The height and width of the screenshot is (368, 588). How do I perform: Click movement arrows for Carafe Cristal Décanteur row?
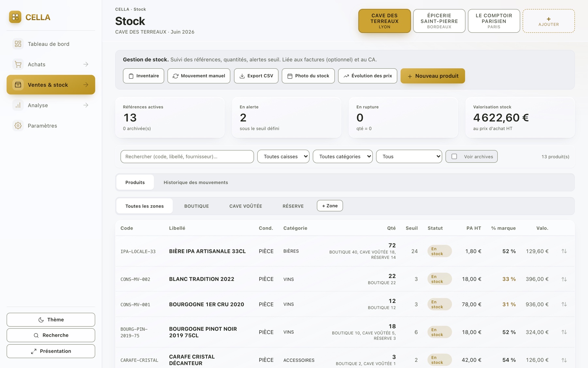tap(564, 360)
